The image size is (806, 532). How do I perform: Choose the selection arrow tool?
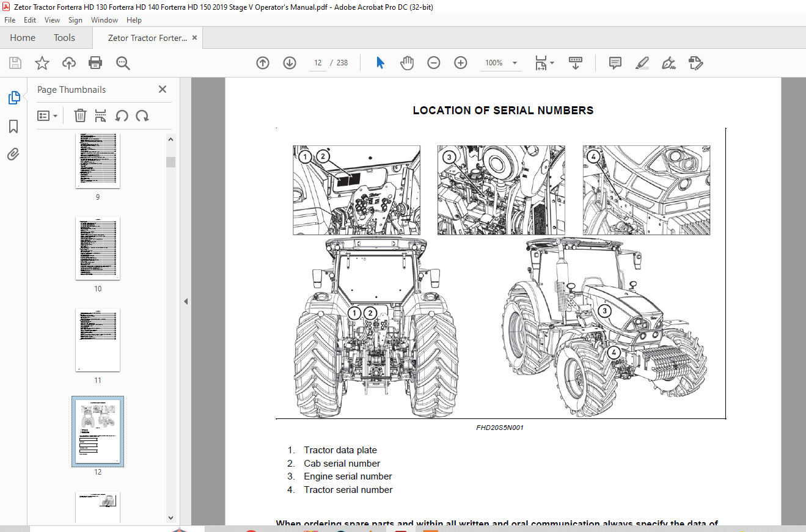coord(380,63)
